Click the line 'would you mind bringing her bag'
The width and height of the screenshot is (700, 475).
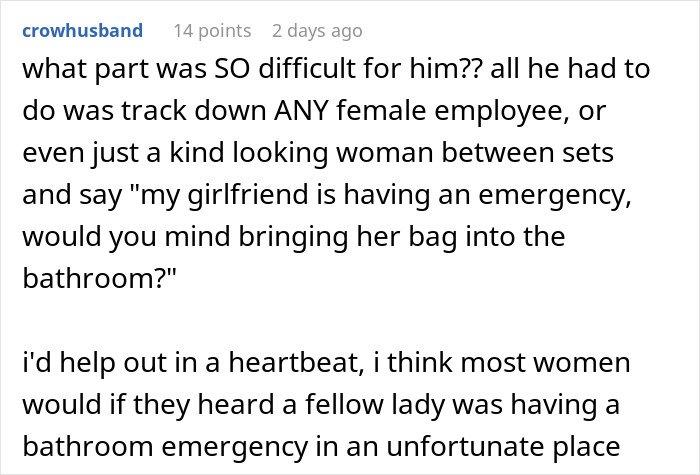pos(294,237)
